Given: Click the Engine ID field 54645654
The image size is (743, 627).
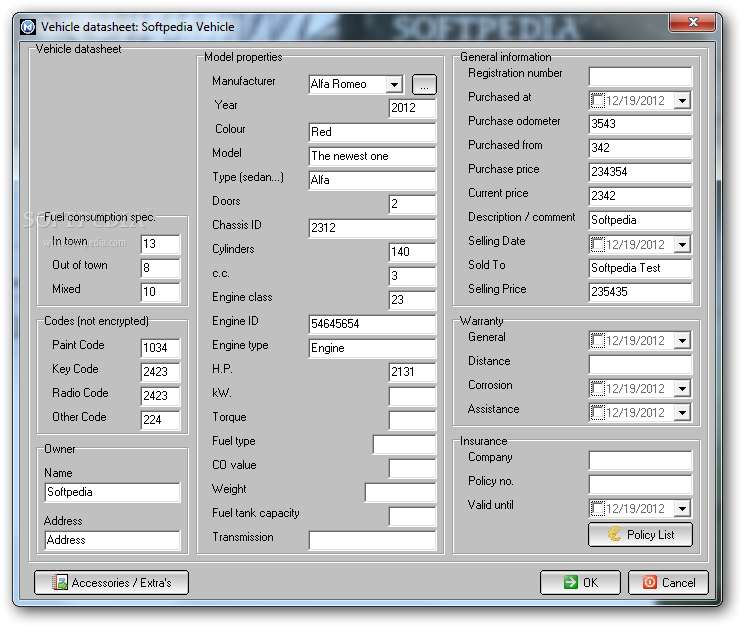Looking at the screenshot, I should coord(372,324).
